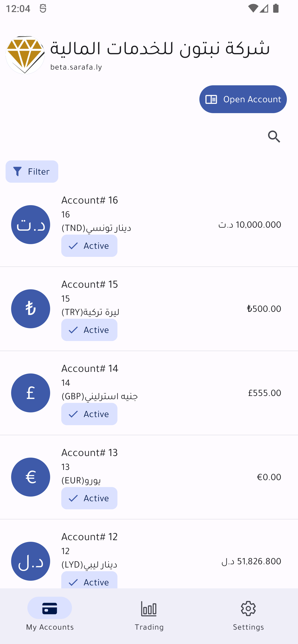Screen dimensions: 298x644
Task: Tap the Turkish lira currency icon
Action: 31,309
